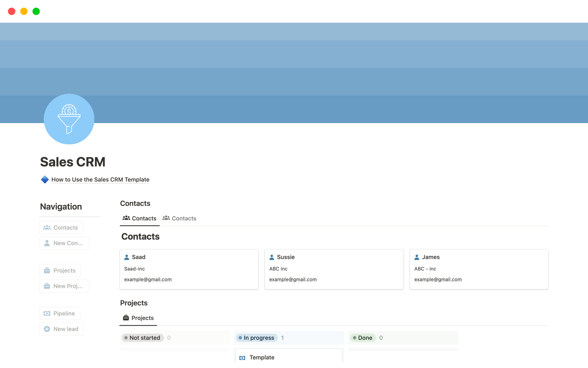
Task: Click the Template card's money icon
Action: point(242,358)
